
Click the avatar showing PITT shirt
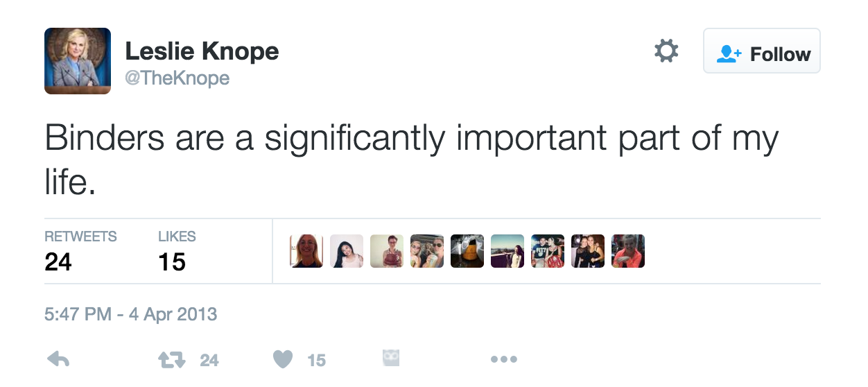(548, 251)
